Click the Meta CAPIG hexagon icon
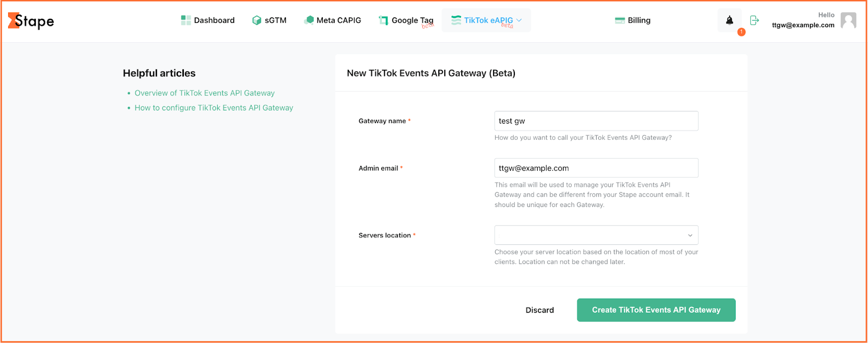This screenshot has height=343, width=868. 309,20
